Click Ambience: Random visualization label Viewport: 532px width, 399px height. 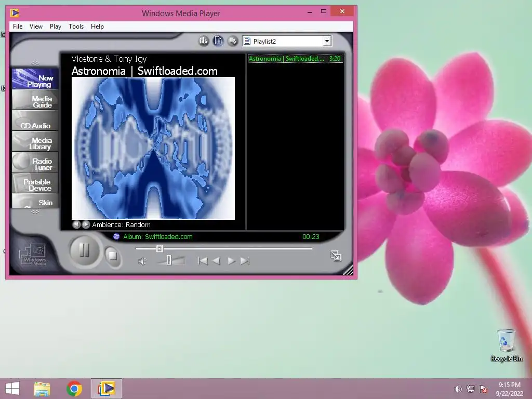121,224
